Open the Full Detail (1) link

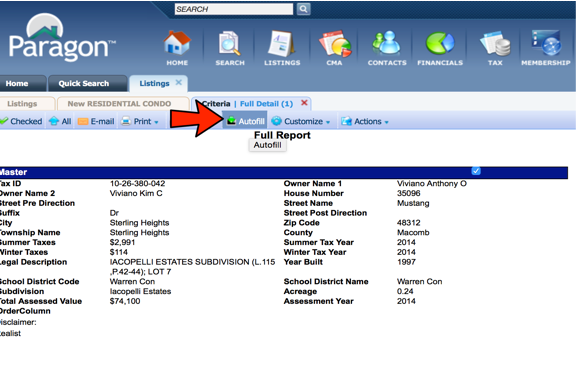click(266, 104)
